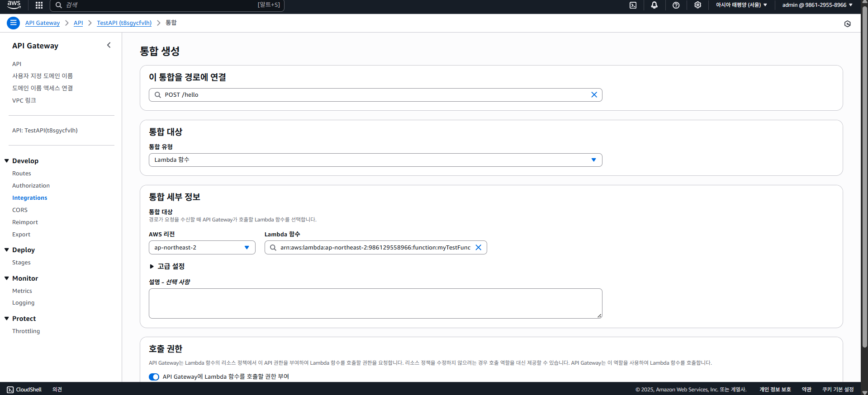Open 도메인 이름 액세스 연결 link
868x395 pixels.
coord(43,88)
